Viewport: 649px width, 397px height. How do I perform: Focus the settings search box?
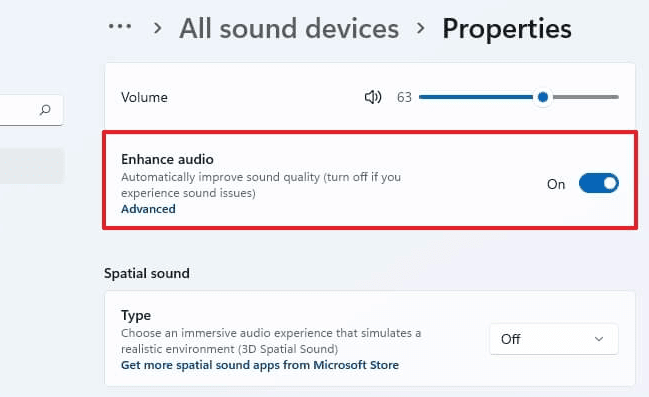[31, 110]
